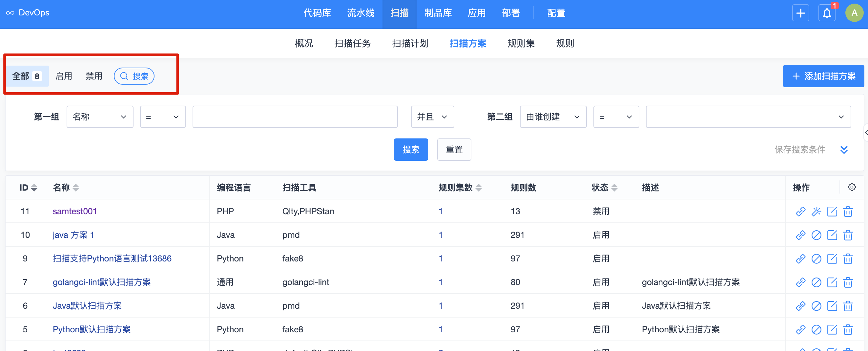Viewport: 868px width, 351px height.
Task: Click the 重置 button
Action: [x=454, y=150]
